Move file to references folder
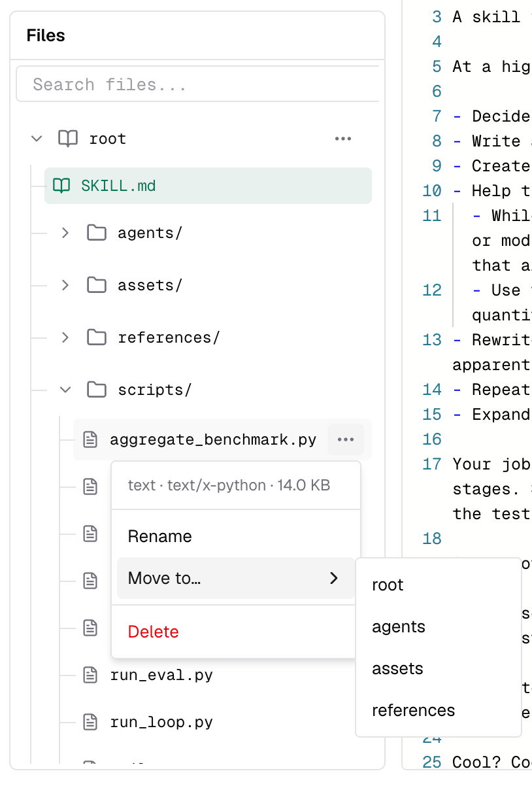The width and height of the screenshot is (532, 786). [x=439, y=710]
